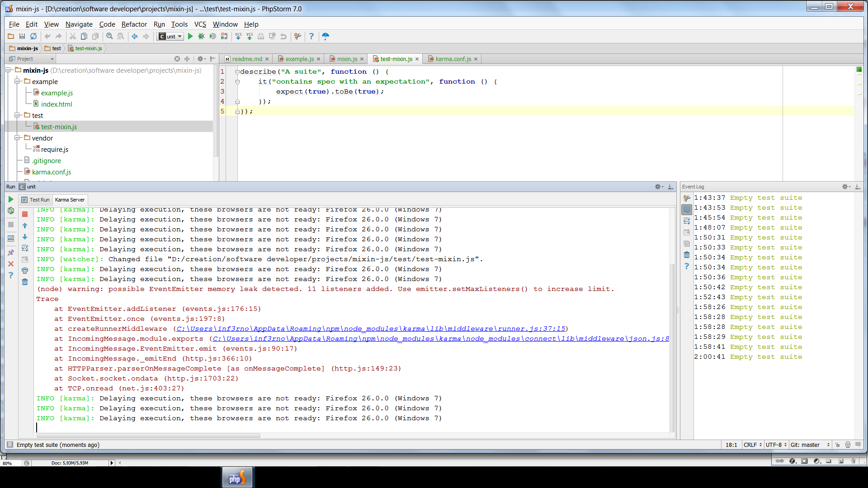Toggle soft-wrap icon in the Event Log
This screenshot has height=488, width=868.
(687, 221)
